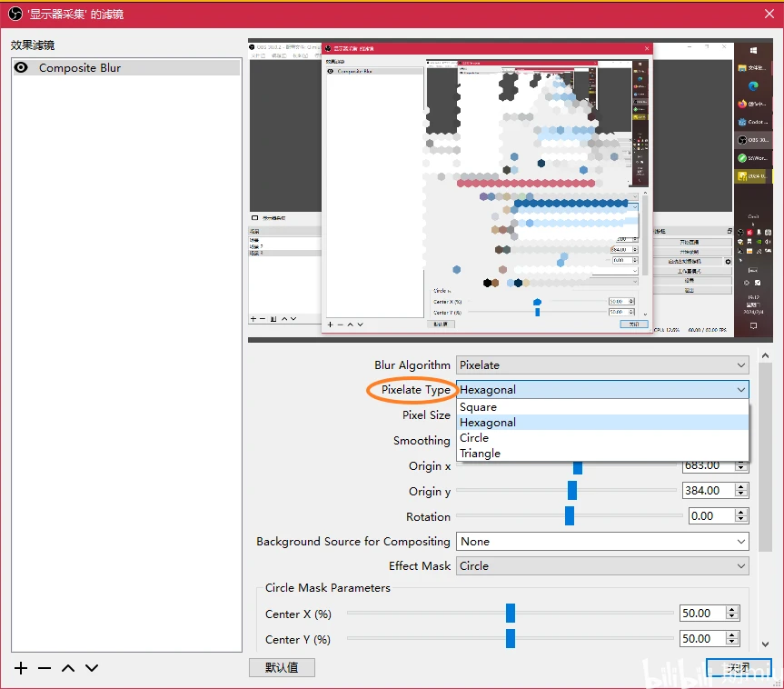Choose Circle pixelate type in the list
Viewport: 784px width, 689px height.
coord(602,438)
